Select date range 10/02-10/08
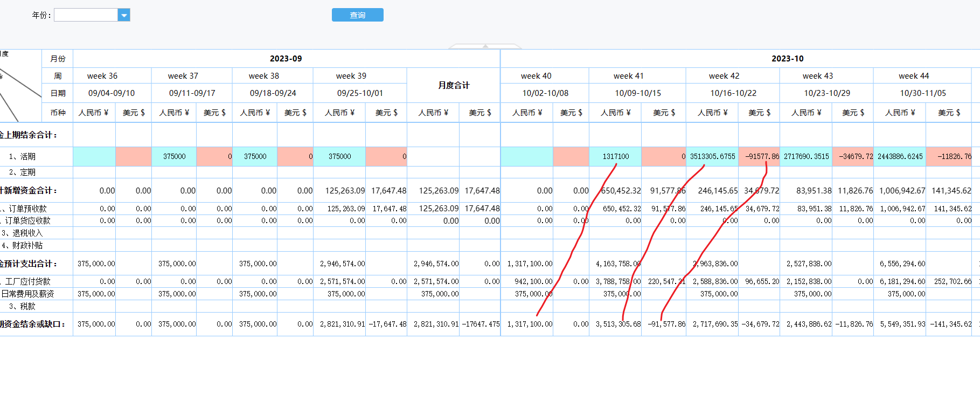 click(x=545, y=93)
